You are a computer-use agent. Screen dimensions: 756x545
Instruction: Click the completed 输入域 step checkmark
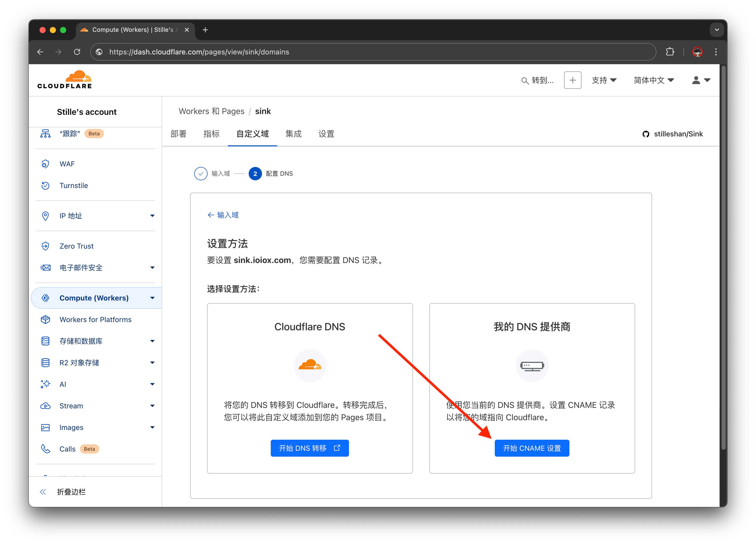point(201,173)
